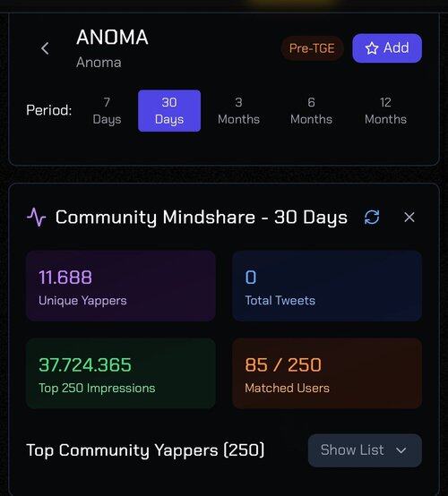This screenshot has width=448, height=496.
Task: Go back using the left chevron arrow
Action: point(45,48)
